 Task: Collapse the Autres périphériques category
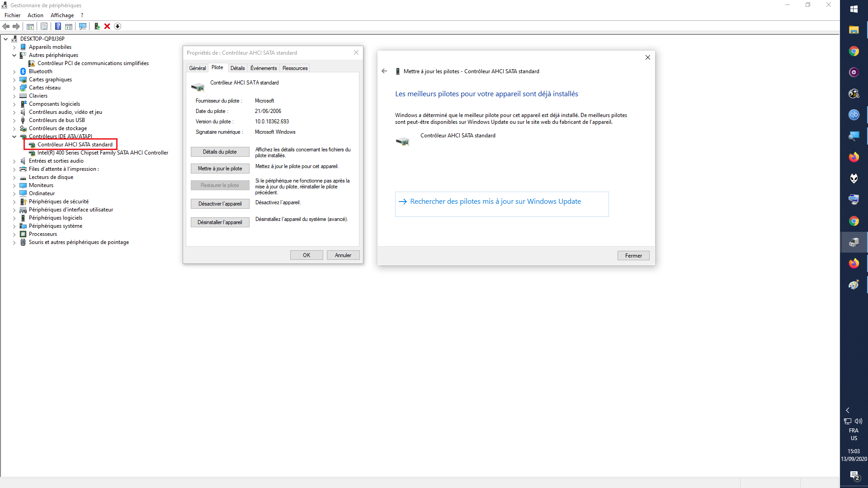pyautogui.click(x=14, y=55)
